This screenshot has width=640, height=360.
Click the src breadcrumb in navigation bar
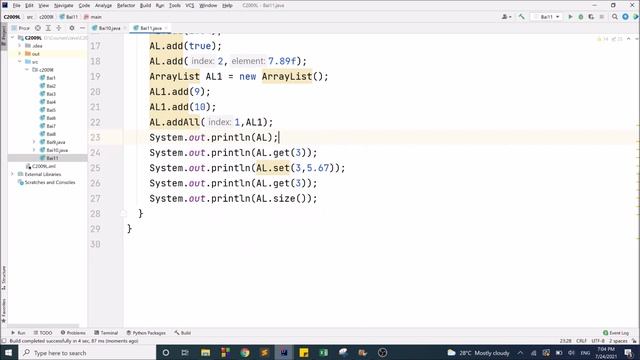30,17
